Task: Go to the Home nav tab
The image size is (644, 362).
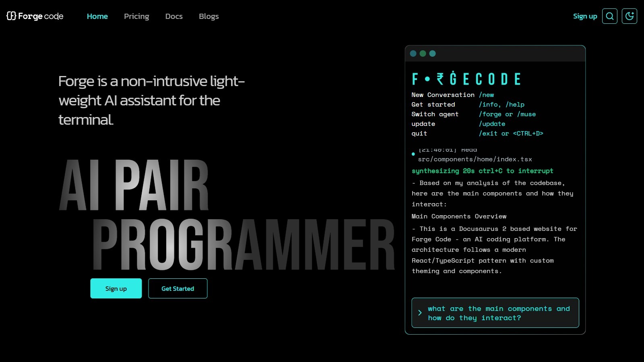Action: 97,16
